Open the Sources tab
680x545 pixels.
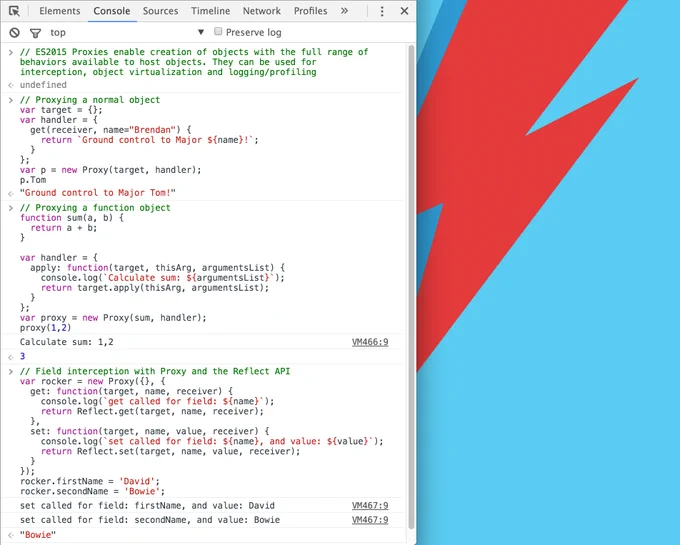160,11
